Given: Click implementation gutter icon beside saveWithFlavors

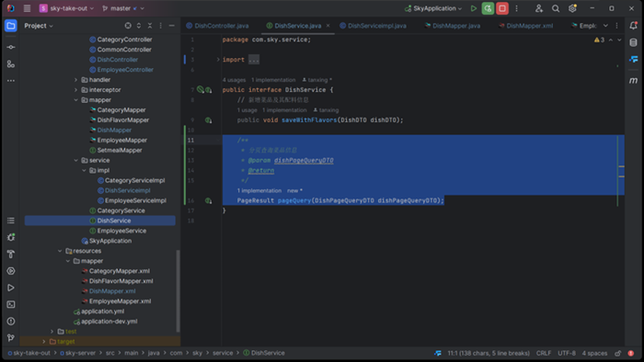Looking at the screenshot, I should tap(208, 120).
